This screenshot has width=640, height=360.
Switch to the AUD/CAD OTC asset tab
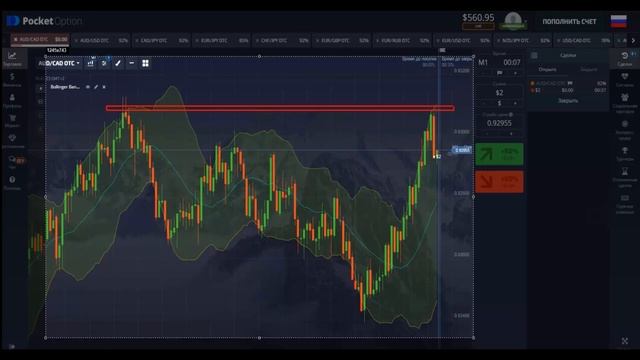pos(40,40)
